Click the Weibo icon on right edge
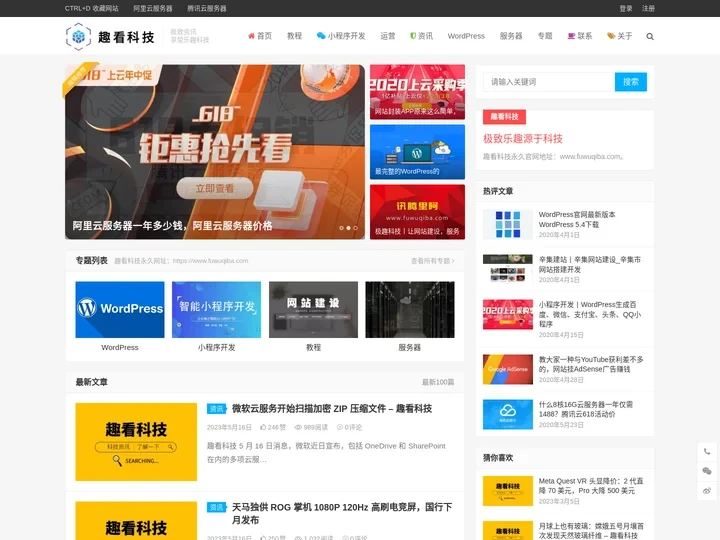Image resolution: width=720 pixels, height=540 pixels. pyautogui.click(x=707, y=491)
